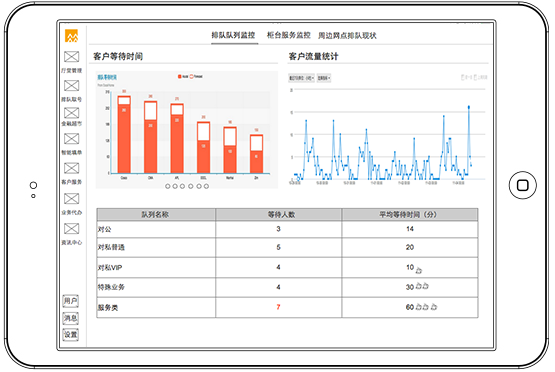Switch to 柜台服务监控 tab
Image resolution: width=555 pixels, height=372 pixels.
point(289,35)
